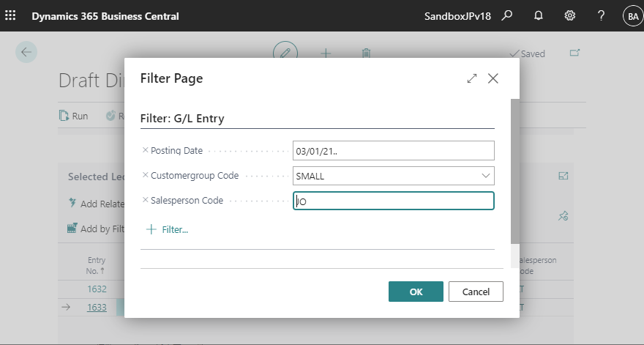Open the settings gear

pyautogui.click(x=569, y=15)
